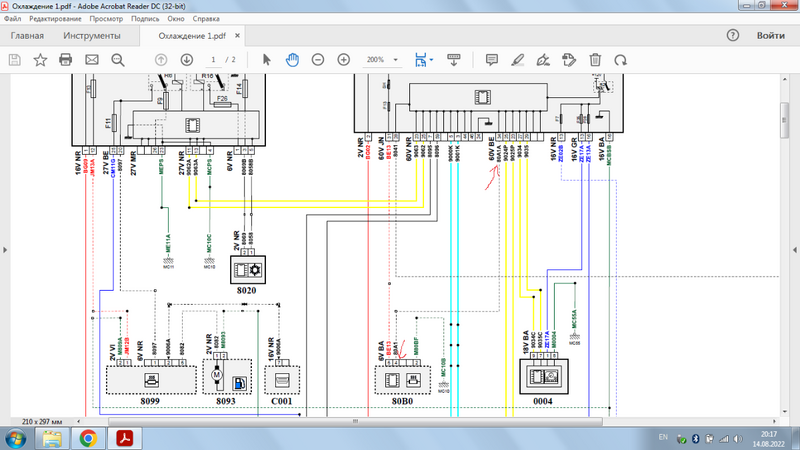Expand the fit page options dropdown
The width and height of the screenshot is (800, 450).
point(433,60)
